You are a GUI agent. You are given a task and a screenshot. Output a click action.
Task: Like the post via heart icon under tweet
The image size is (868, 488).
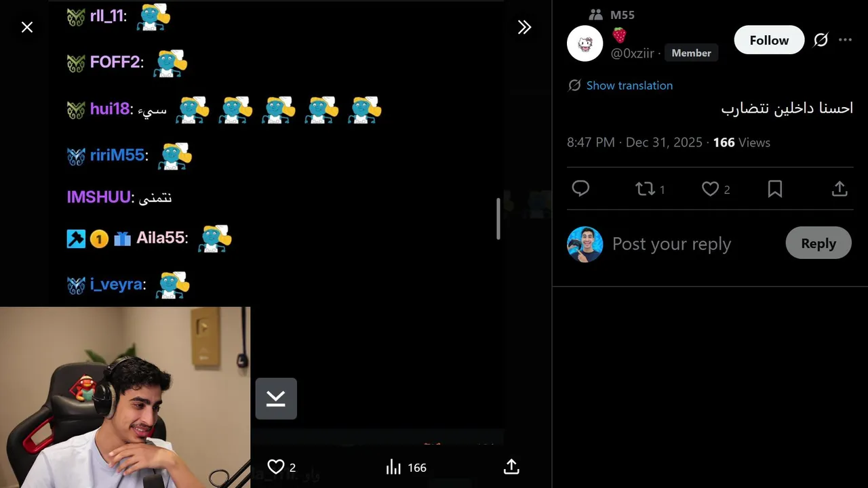pyautogui.click(x=710, y=189)
